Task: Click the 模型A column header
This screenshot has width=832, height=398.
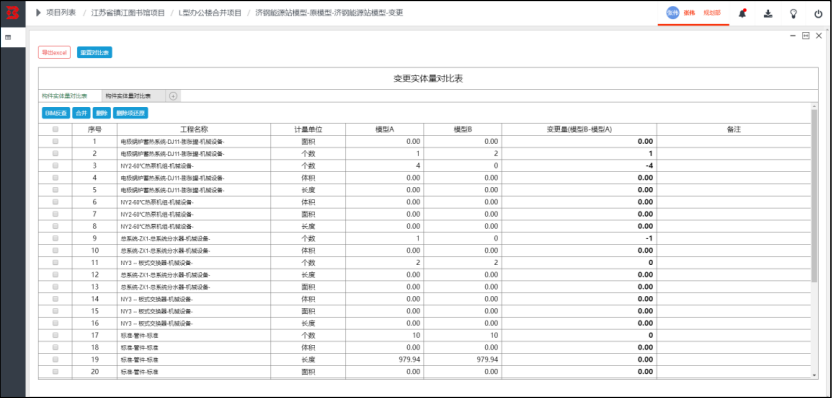Action: click(x=385, y=129)
